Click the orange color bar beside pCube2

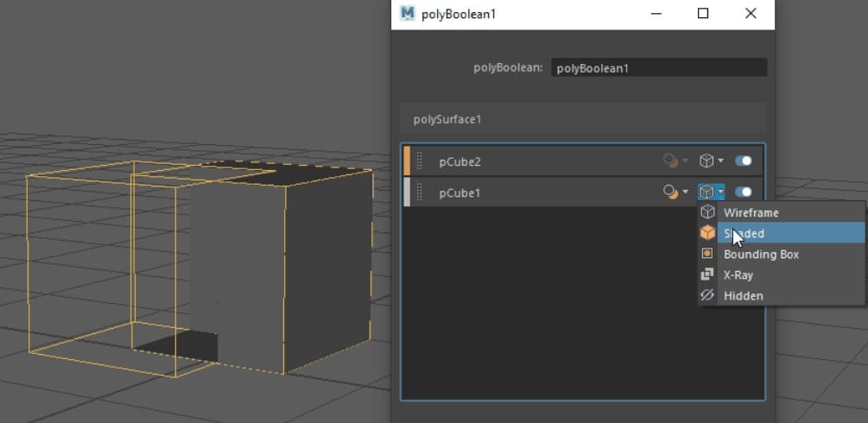tap(407, 161)
